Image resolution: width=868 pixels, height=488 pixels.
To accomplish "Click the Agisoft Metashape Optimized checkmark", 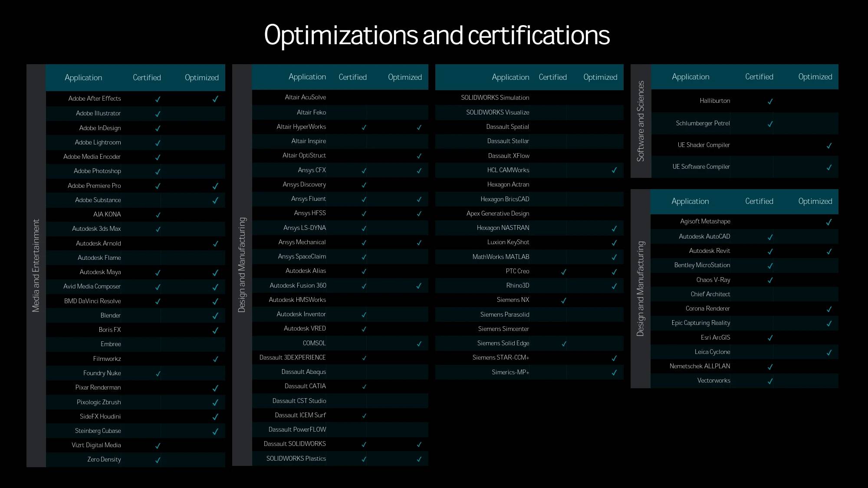I will 829,222.
